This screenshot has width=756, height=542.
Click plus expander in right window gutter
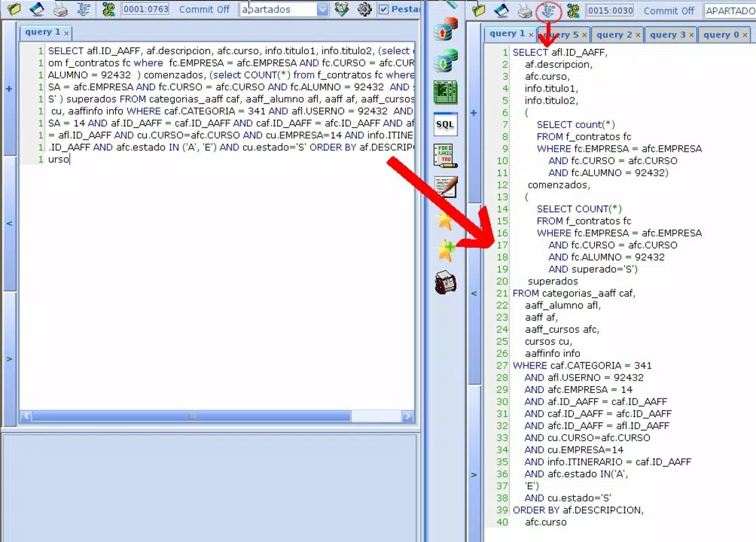tap(474, 113)
